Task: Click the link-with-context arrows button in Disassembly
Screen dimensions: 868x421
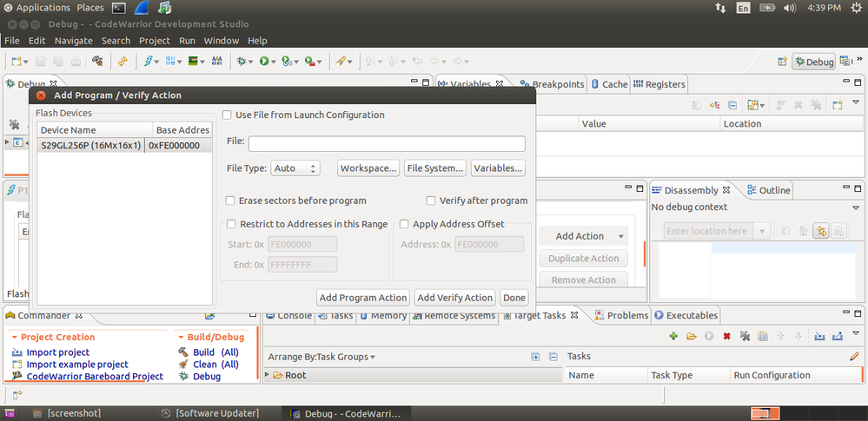Action: pos(821,231)
